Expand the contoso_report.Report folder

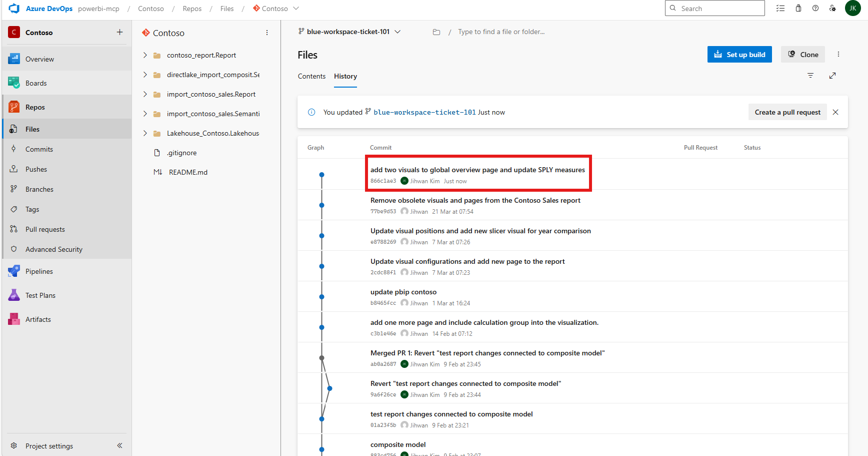coord(145,55)
